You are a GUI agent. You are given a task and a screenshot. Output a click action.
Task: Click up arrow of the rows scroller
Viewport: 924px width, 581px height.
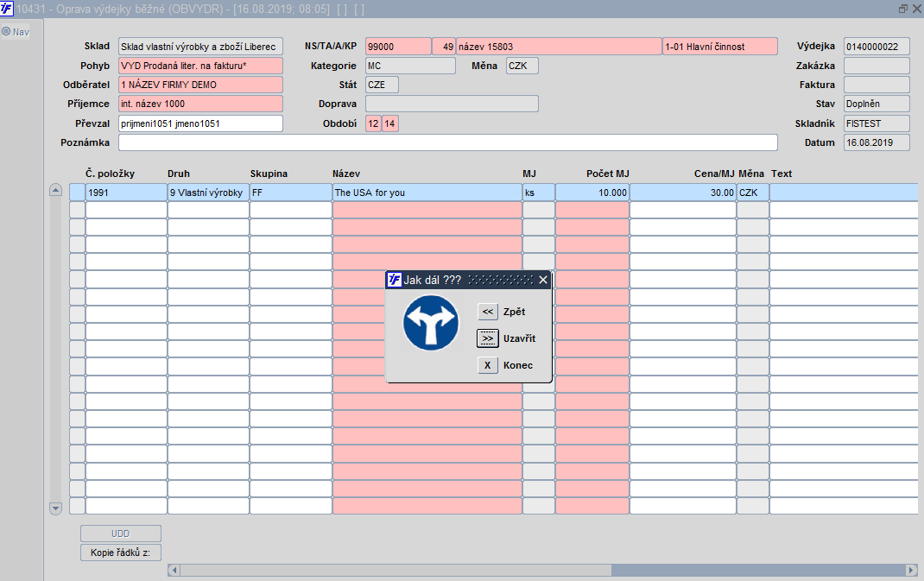pos(55,190)
